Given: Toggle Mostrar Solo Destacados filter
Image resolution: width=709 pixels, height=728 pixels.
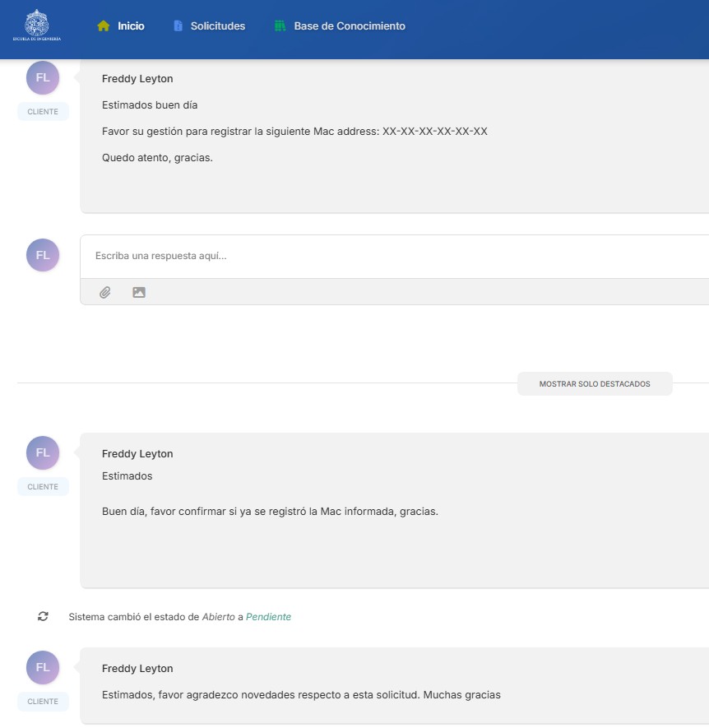Looking at the screenshot, I should coord(595,384).
